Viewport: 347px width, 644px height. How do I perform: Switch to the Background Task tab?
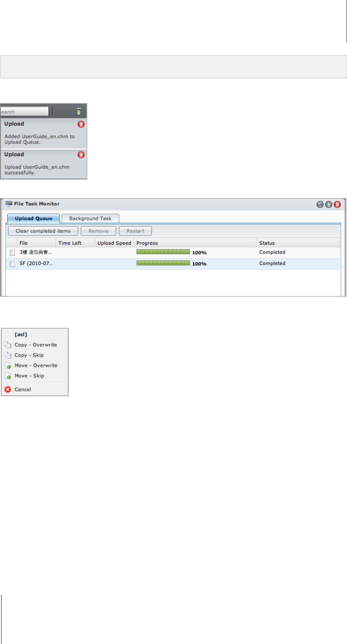[x=90, y=218]
